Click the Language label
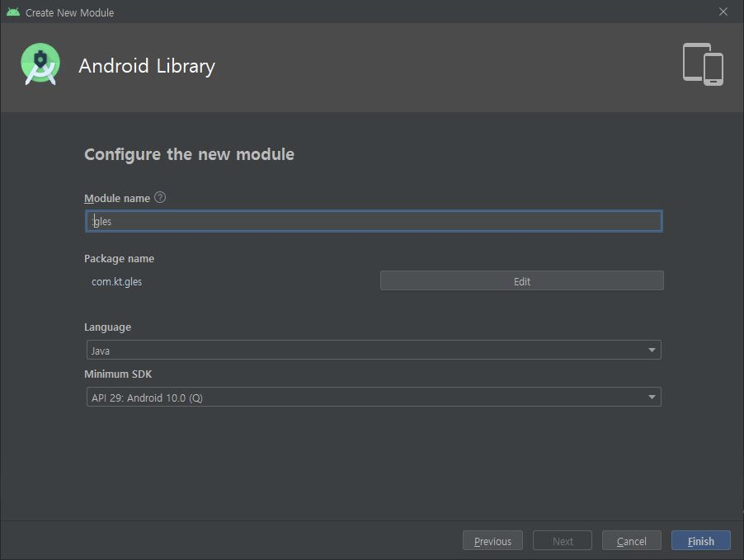The width and height of the screenshot is (744, 560). point(108,327)
